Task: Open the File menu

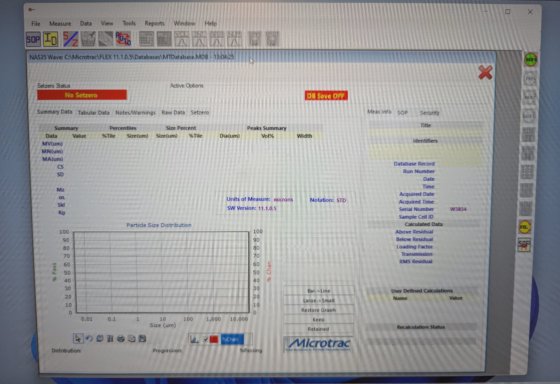Action: click(x=36, y=24)
